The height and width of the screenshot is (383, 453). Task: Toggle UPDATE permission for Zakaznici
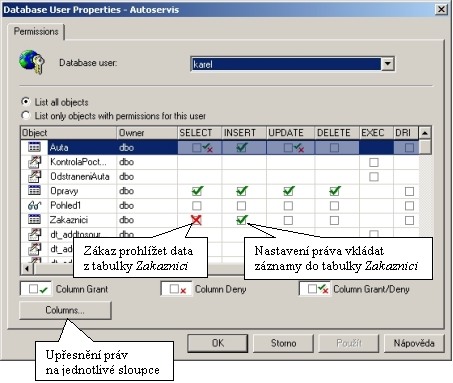pos(288,220)
